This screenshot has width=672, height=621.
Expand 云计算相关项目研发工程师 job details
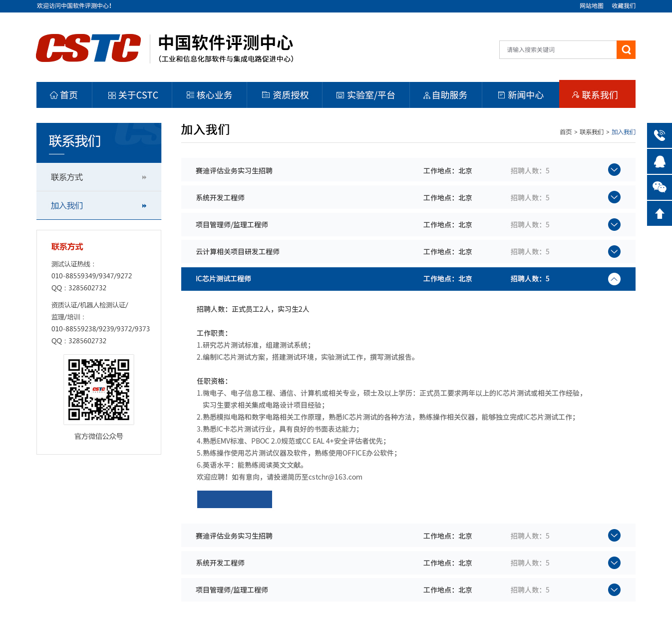[x=614, y=251]
